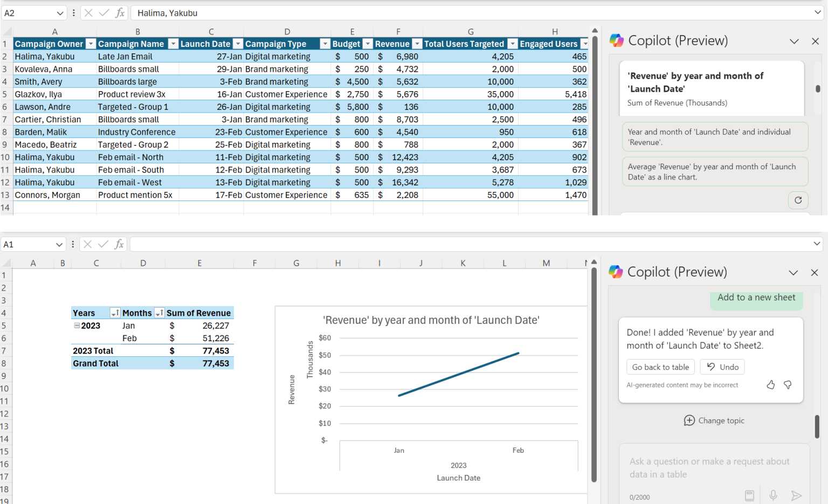The width and height of the screenshot is (828, 504).
Task: Click the thumbs up icon on Copilot response
Action: click(770, 384)
